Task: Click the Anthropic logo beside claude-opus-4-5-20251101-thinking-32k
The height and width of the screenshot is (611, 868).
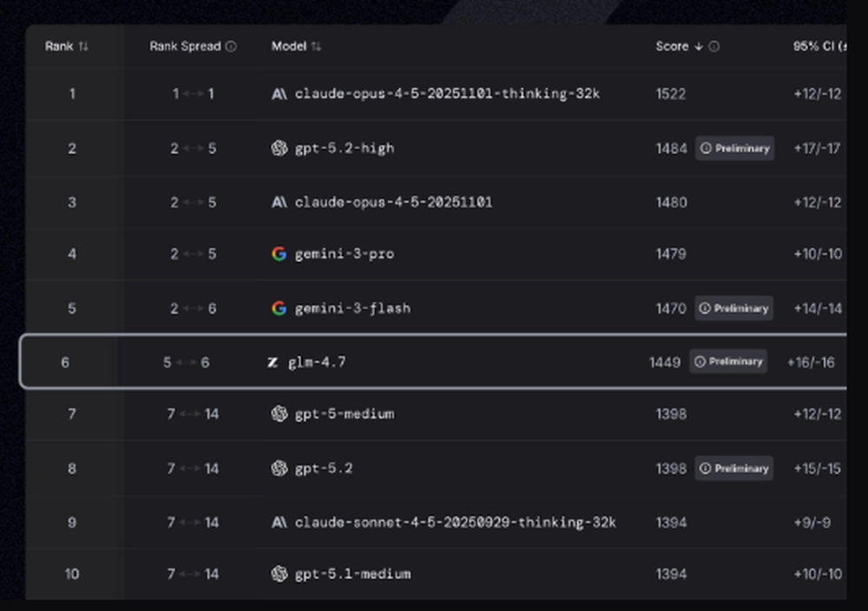Action: pyautogui.click(x=279, y=94)
